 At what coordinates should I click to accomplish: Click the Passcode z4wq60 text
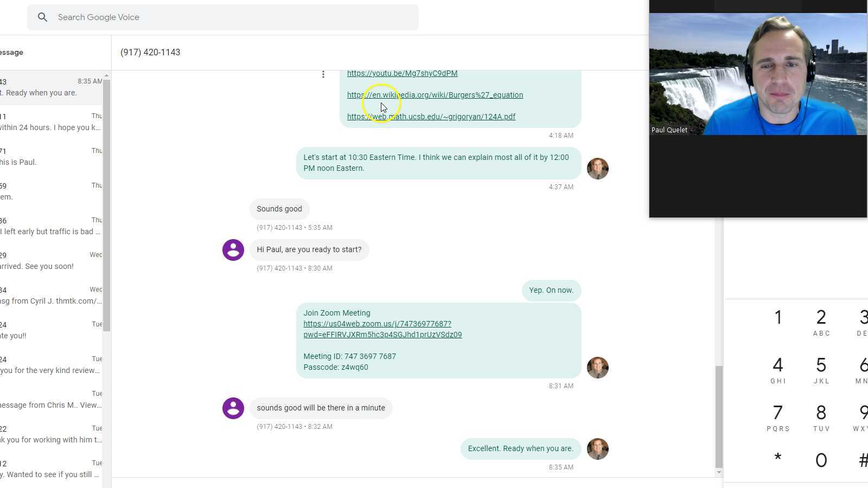[x=336, y=367]
